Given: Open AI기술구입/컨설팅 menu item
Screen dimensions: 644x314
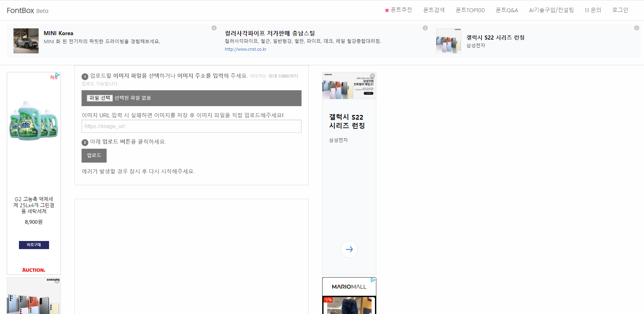Looking at the screenshot, I should point(551,10).
